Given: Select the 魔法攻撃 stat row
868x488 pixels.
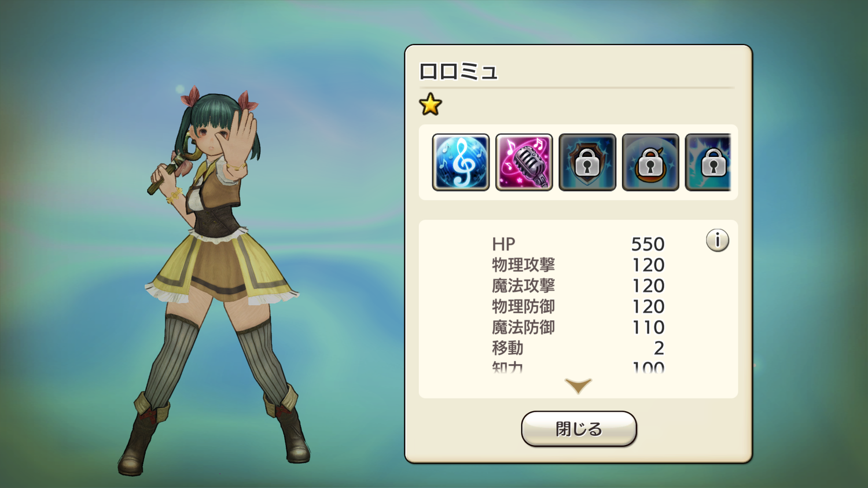Looking at the screenshot, I should [578, 286].
